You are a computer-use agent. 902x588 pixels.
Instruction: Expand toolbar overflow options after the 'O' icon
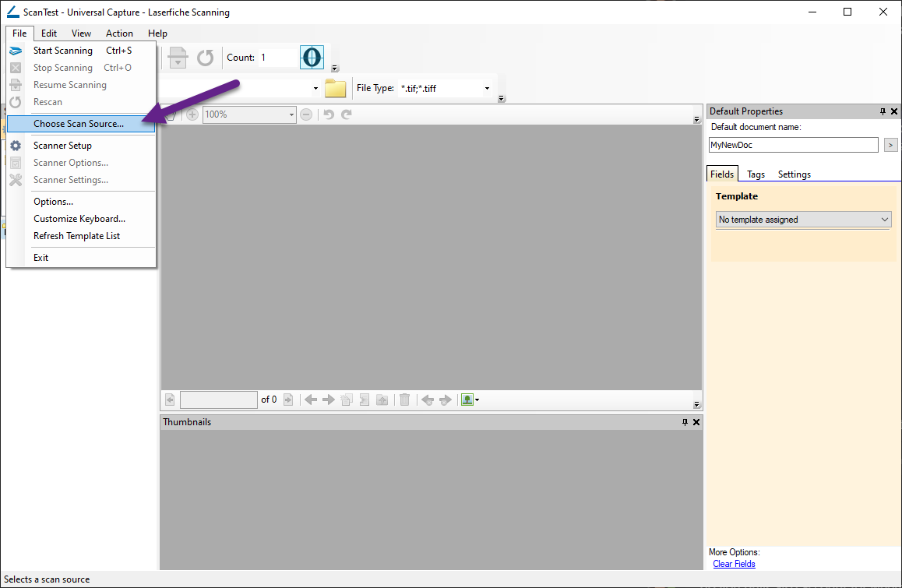click(x=335, y=68)
